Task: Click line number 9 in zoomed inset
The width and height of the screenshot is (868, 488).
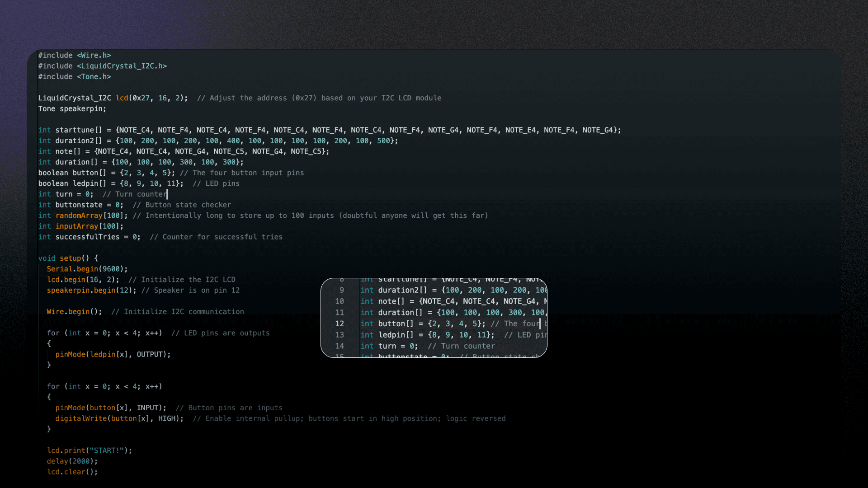Action: coord(341,290)
